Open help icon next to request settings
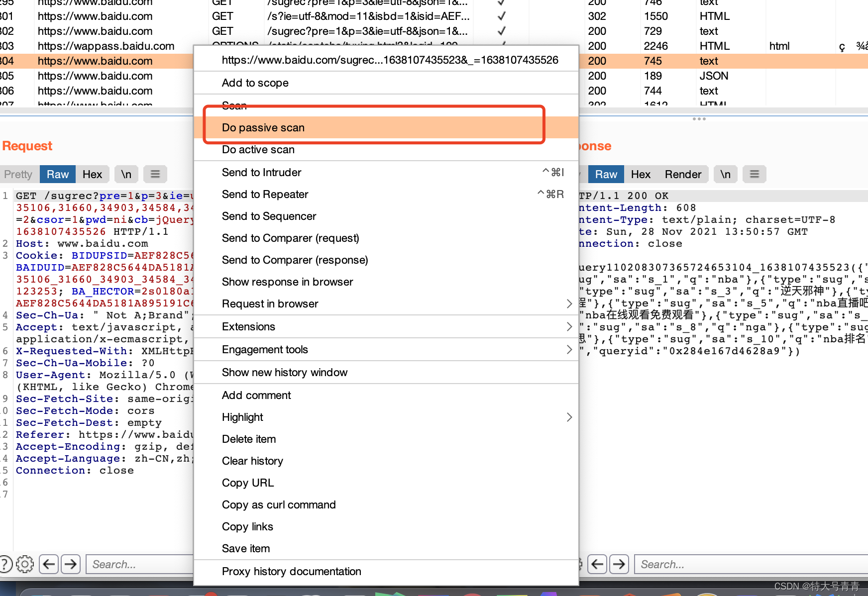The width and height of the screenshot is (868, 596). tap(5, 564)
